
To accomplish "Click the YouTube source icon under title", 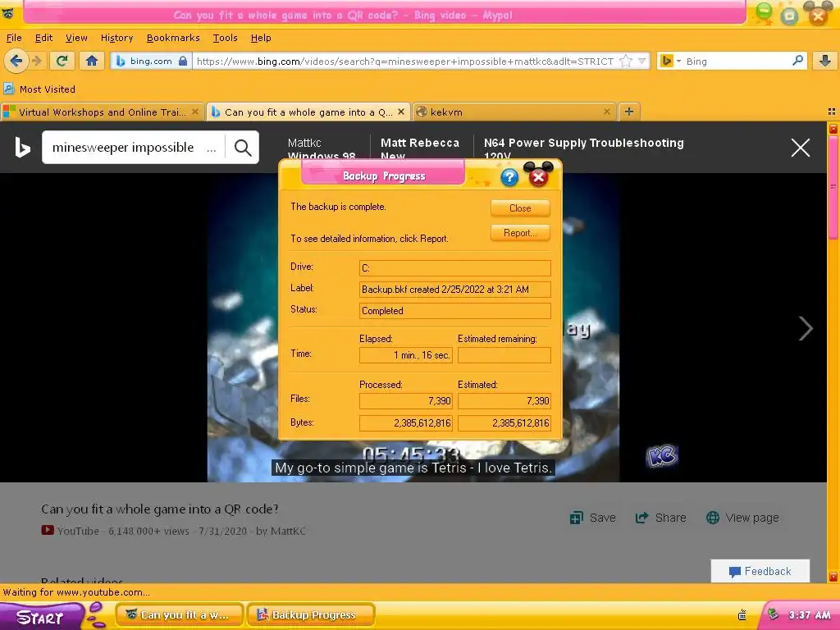I will 48,531.
